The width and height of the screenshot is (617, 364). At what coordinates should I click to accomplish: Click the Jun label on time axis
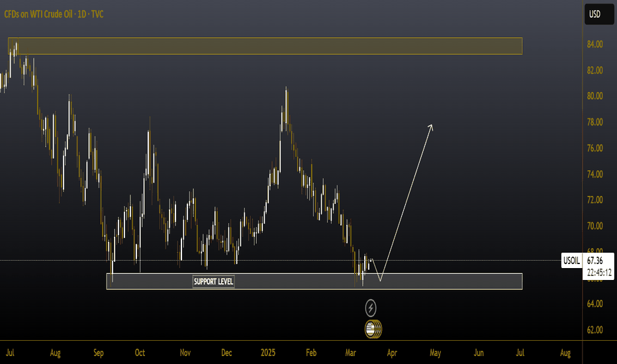point(479,353)
